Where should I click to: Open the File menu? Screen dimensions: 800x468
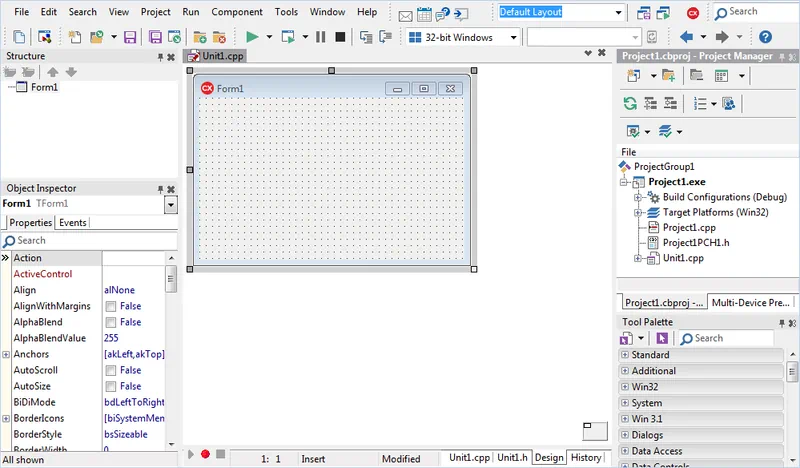[21, 12]
